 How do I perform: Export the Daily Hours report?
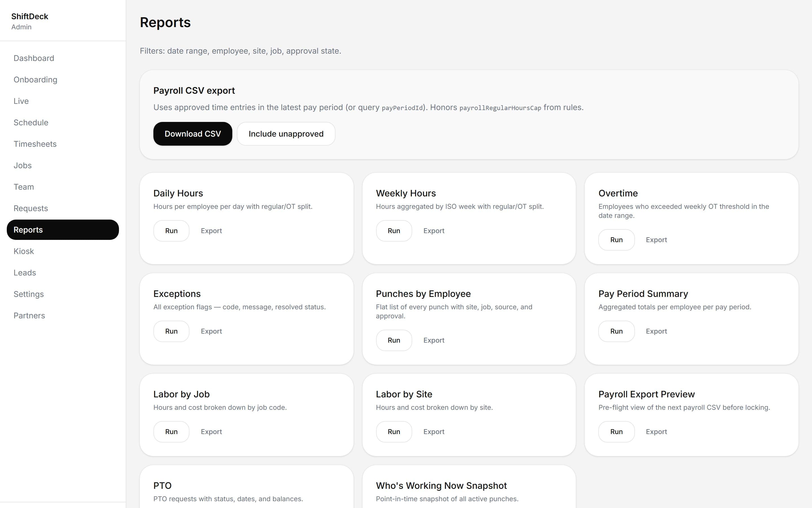211,231
